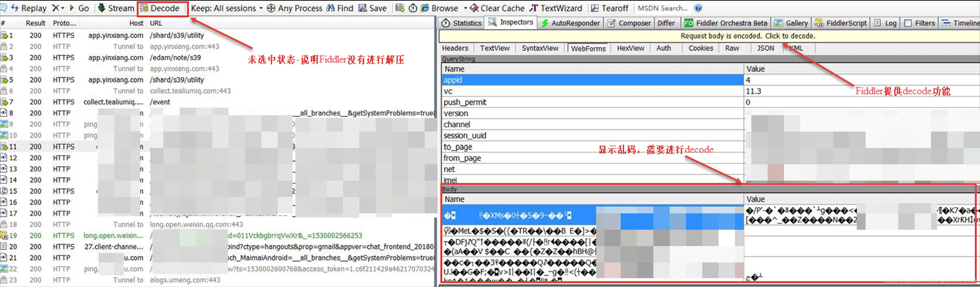980x287 pixels.
Task: Open the Browse dropdown arrow
Action: (465, 8)
